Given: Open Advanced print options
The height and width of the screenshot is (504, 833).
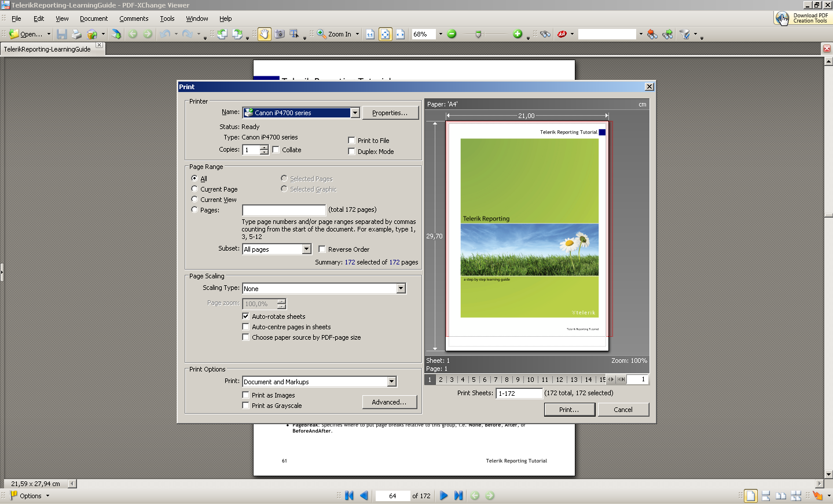Looking at the screenshot, I should [x=390, y=402].
